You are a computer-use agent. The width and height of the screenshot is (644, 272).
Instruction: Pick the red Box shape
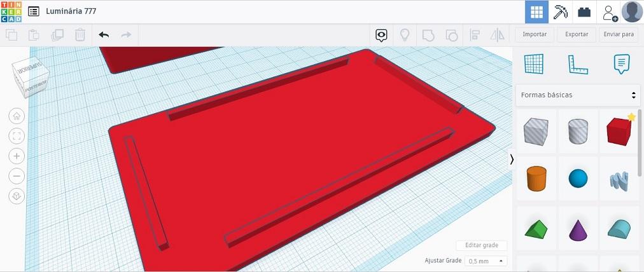(x=619, y=132)
